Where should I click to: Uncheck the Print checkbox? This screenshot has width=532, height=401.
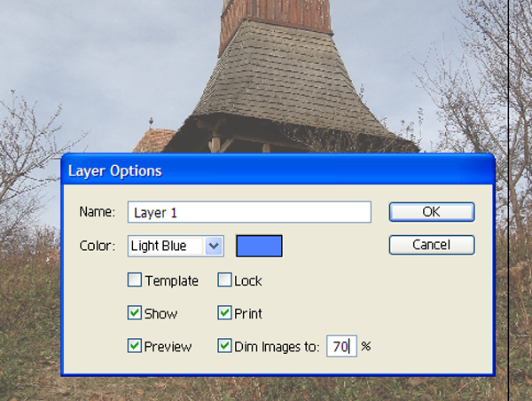[224, 312]
